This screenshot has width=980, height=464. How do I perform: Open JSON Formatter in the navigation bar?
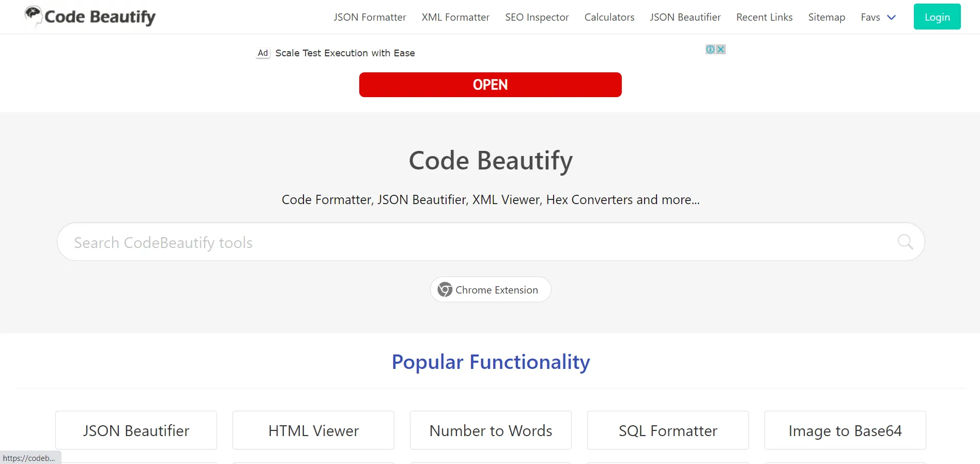[370, 17]
